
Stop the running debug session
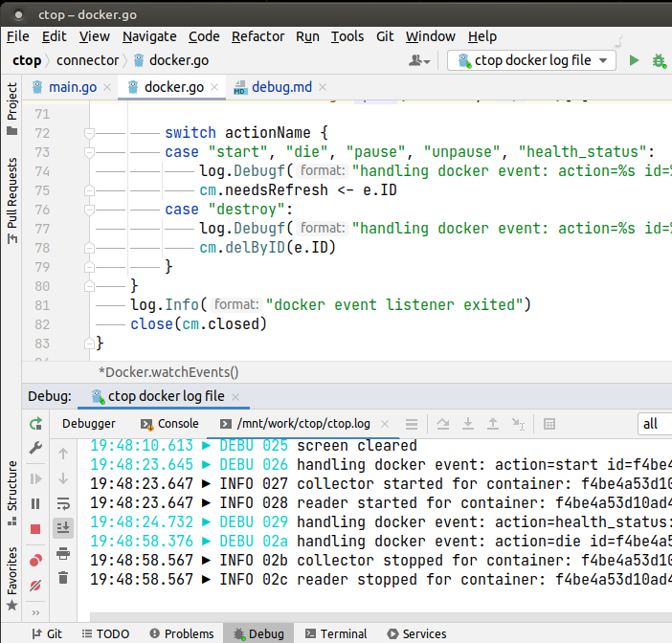[x=35, y=528]
